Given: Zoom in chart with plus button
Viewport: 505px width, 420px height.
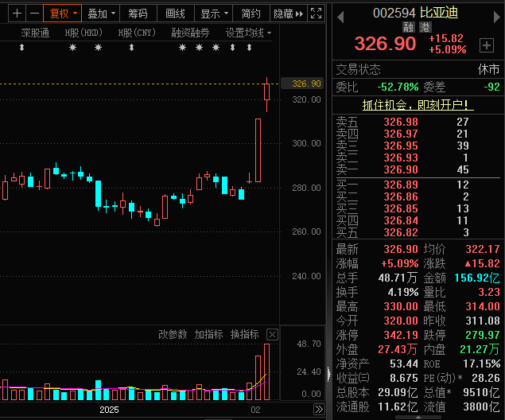Looking at the screenshot, I should (16, 14).
